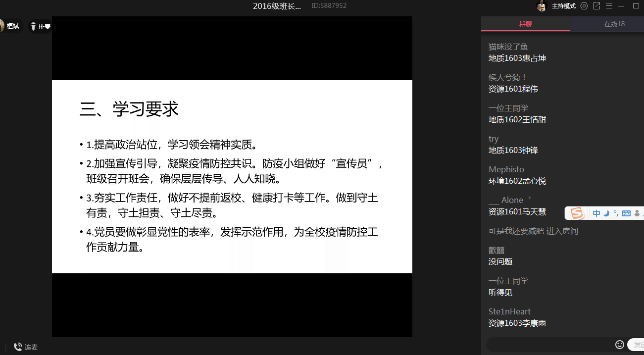
Task: Open the hexagon settings icon
Action: (584, 6)
